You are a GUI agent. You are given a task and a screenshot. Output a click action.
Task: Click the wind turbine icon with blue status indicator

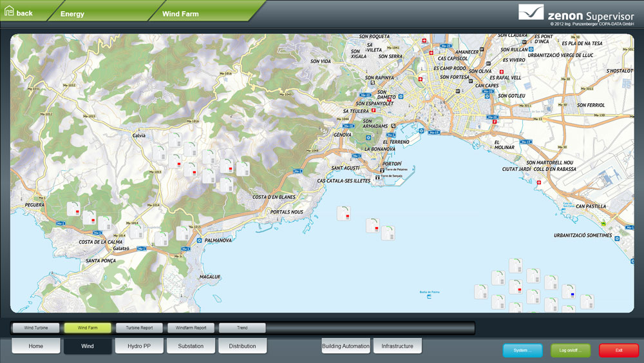[x=568, y=291]
